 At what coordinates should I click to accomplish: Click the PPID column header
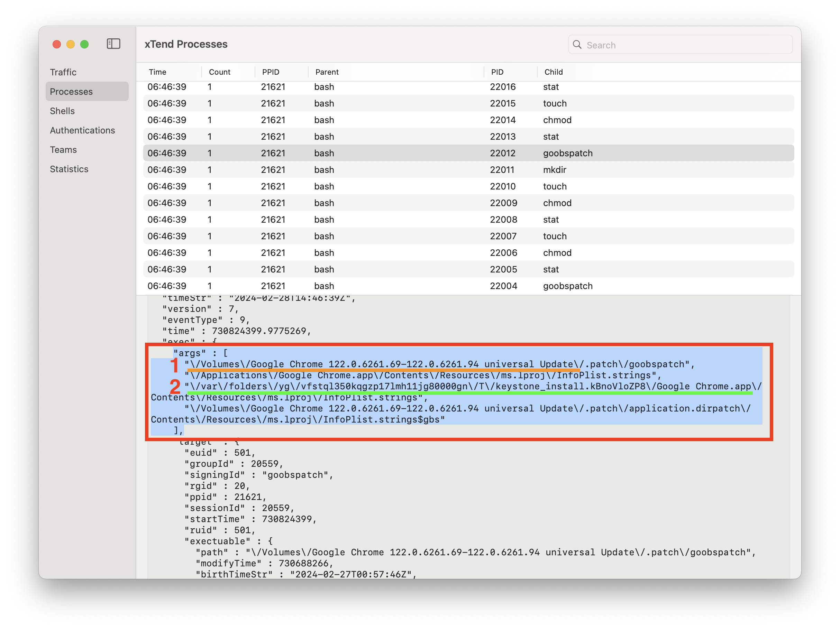(x=271, y=72)
